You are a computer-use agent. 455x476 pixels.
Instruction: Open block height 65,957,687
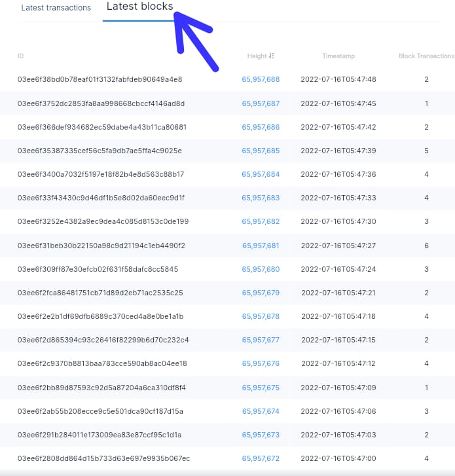click(x=261, y=103)
